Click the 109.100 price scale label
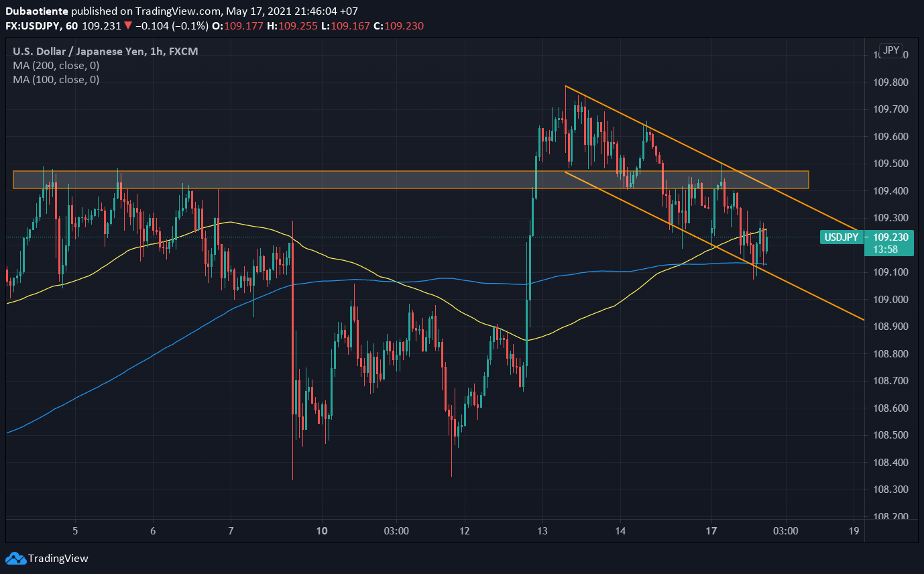This screenshot has height=574, width=924. tap(890, 272)
